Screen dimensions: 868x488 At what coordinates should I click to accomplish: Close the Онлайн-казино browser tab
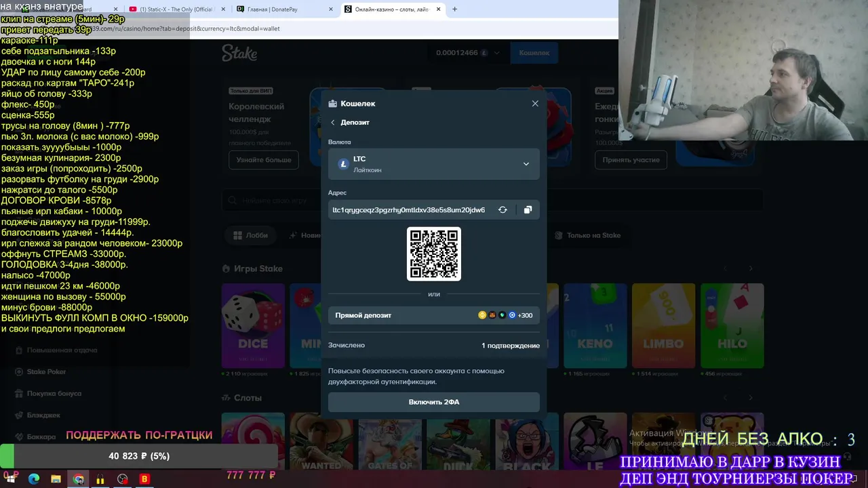point(439,9)
